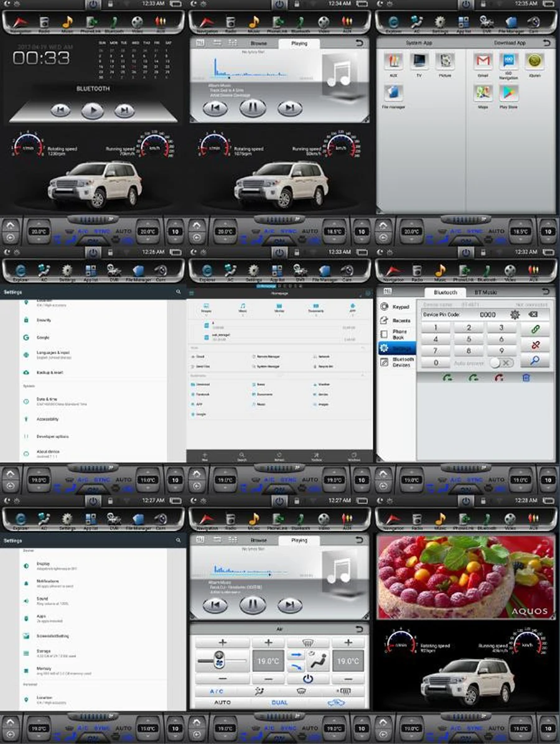Click the fan speed slider in Air panel
Screen dimensions: 560x744
(222, 661)
